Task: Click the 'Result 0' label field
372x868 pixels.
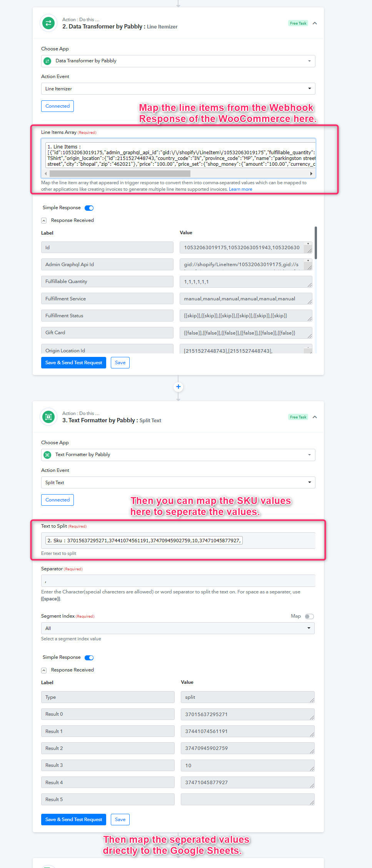Action: 108,714
